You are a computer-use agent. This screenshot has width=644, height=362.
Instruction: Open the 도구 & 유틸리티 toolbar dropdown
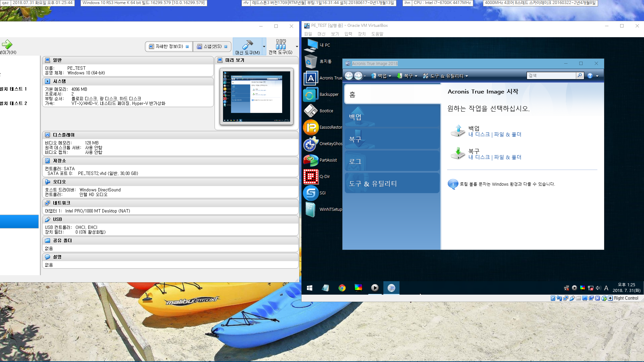click(x=445, y=76)
